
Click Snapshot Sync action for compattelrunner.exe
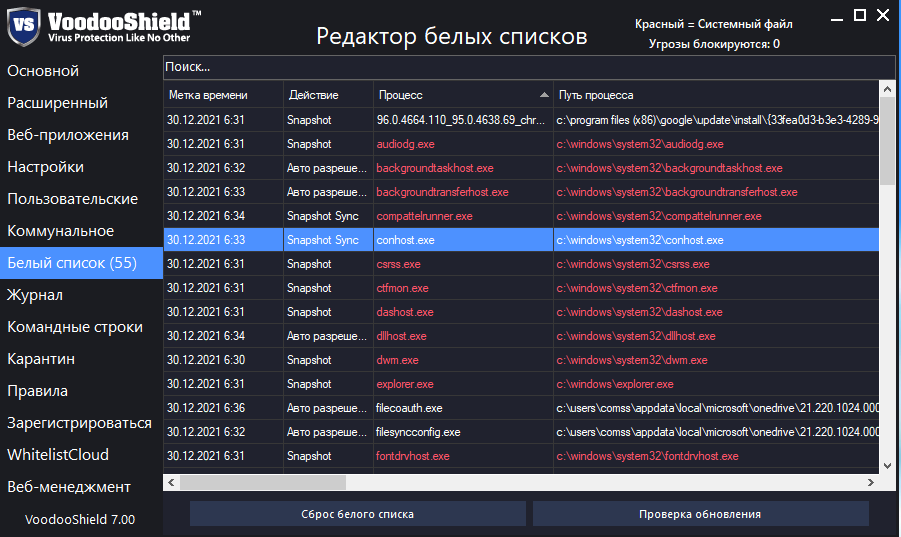click(328, 217)
